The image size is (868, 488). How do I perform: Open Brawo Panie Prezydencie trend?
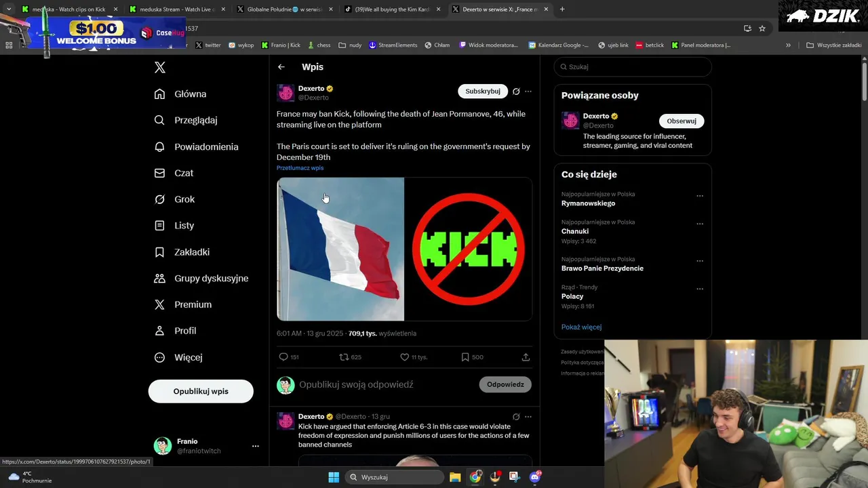[x=602, y=268]
